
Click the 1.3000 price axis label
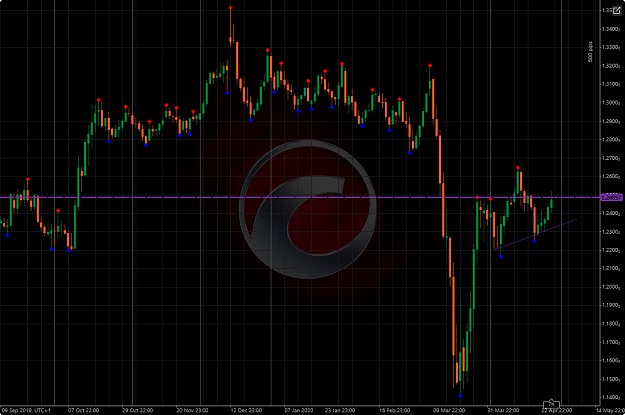(611, 103)
